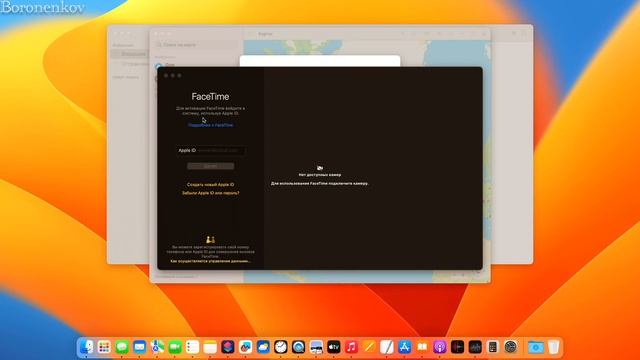Launch Messages from the dock
The height and width of the screenshot is (360, 640).
[122, 347]
